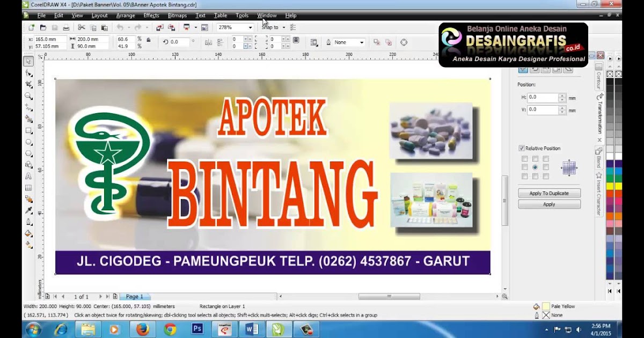This screenshot has height=338, width=644.
Task: Select the Rectangle tool
Action: click(x=28, y=130)
